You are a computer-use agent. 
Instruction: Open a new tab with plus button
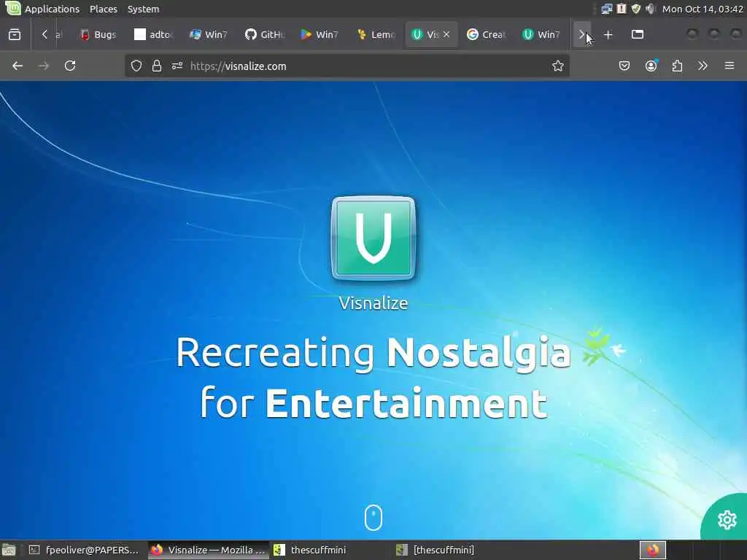pyautogui.click(x=608, y=34)
